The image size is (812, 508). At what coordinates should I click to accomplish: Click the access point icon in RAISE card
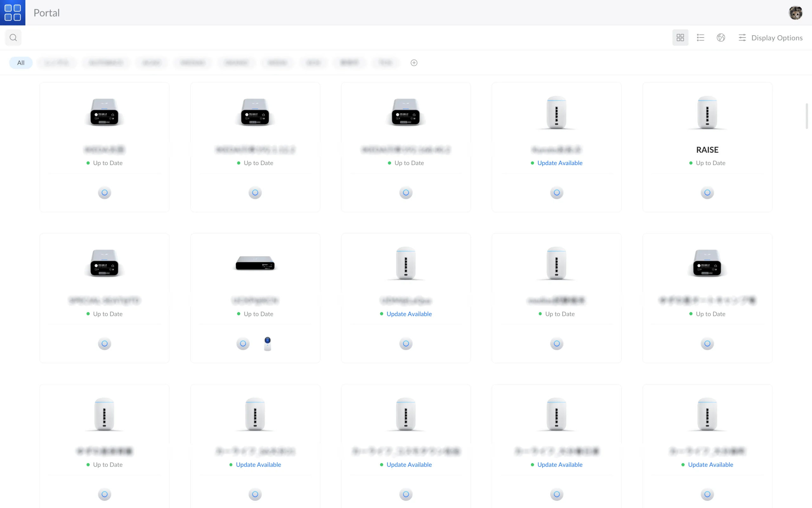tap(707, 192)
